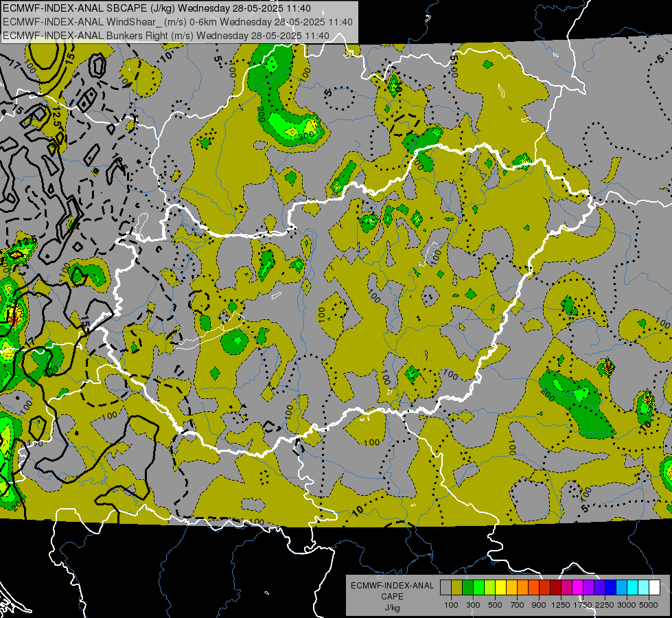Select the dark green legend swatch
The height and width of the screenshot is (618, 672).
[467, 587]
